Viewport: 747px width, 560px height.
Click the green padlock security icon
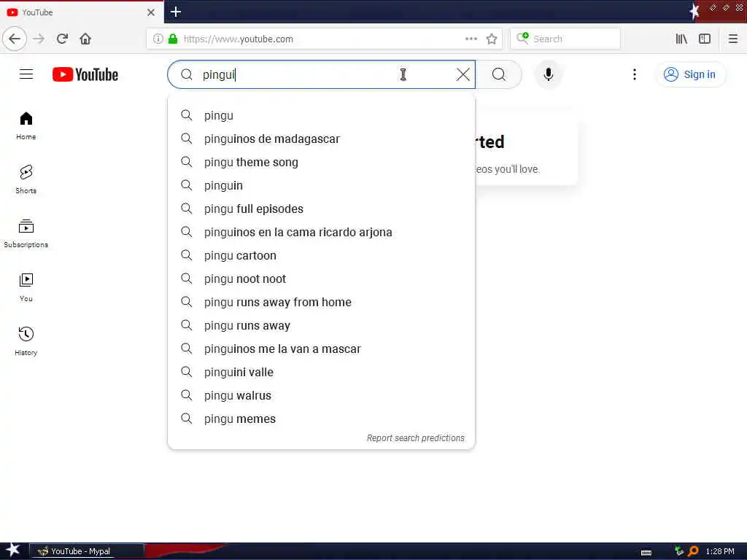173,39
